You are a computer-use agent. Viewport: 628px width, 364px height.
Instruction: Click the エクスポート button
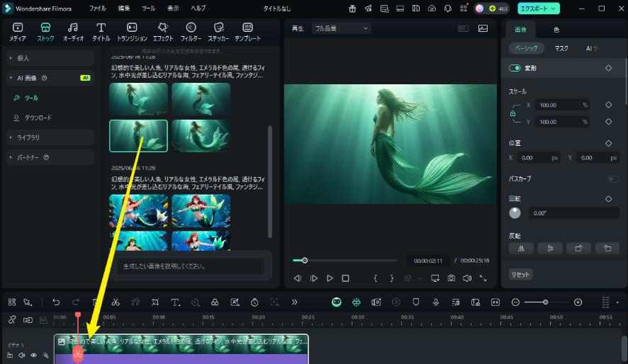click(538, 8)
